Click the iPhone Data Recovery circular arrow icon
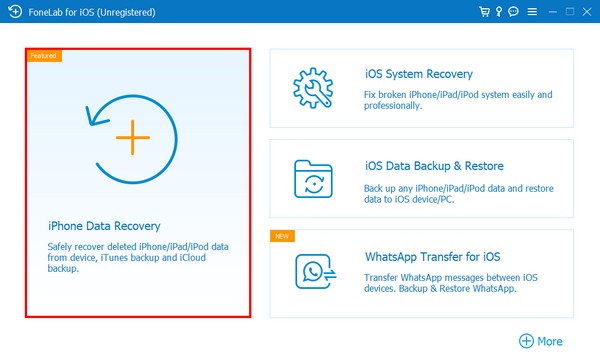 point(131,139)
